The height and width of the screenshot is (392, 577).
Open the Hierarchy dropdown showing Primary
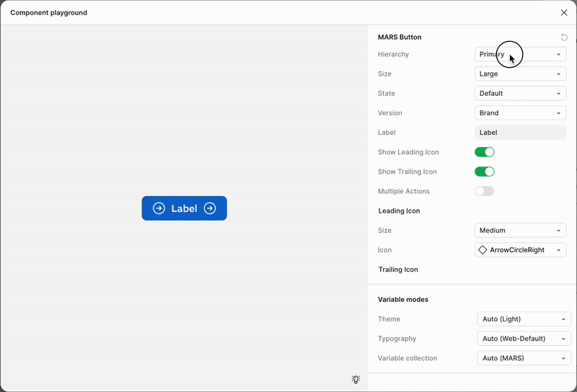coord(520,54)
